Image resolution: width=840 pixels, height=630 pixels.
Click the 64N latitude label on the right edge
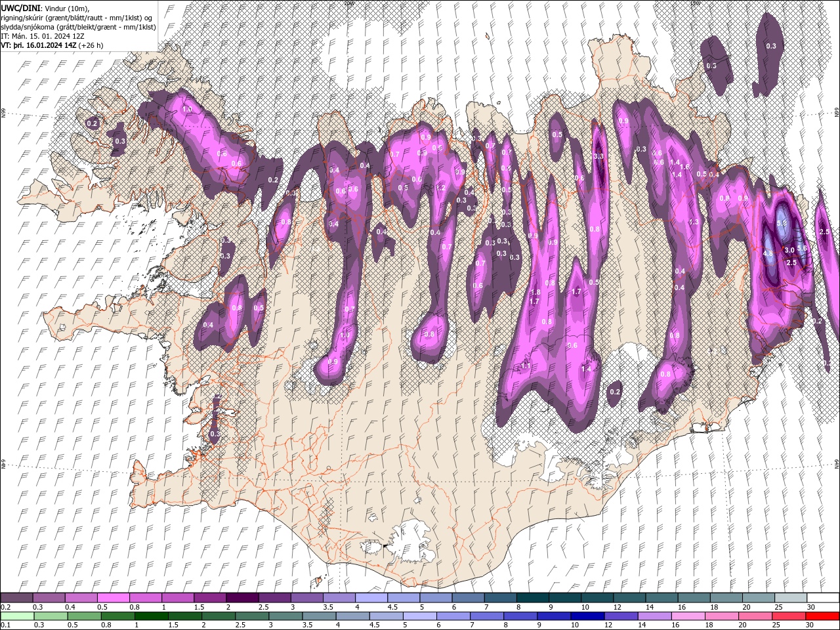(x=836, y=464)
